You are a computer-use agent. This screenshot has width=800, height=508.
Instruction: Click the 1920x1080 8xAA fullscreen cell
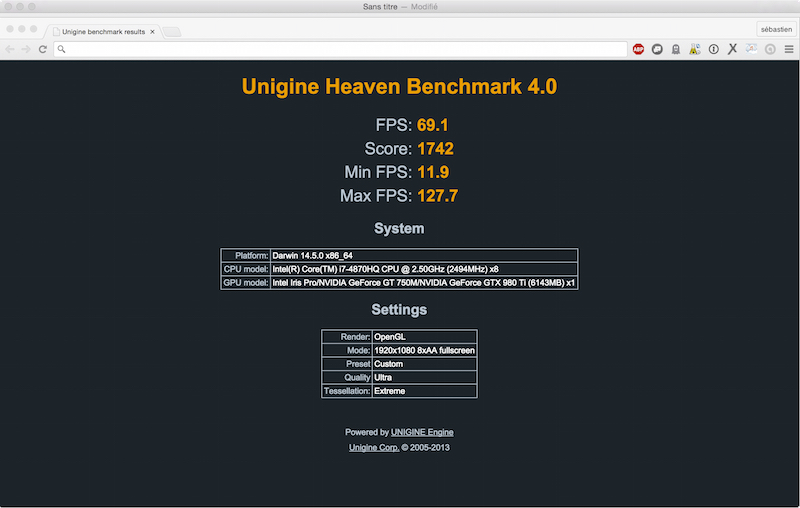click(424, 350)
